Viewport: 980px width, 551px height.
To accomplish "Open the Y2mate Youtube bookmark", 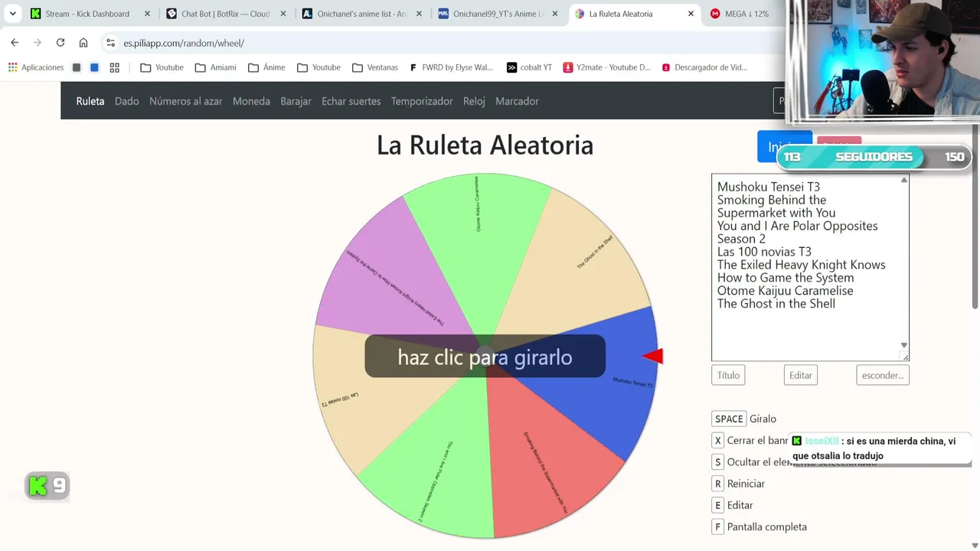I will [606, 67].
